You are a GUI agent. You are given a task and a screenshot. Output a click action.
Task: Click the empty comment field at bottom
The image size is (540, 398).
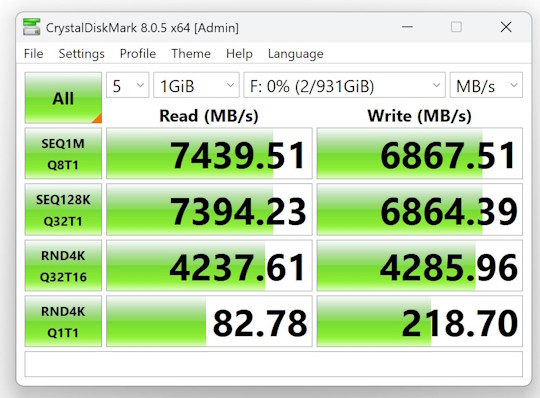(x=274, y=364)
